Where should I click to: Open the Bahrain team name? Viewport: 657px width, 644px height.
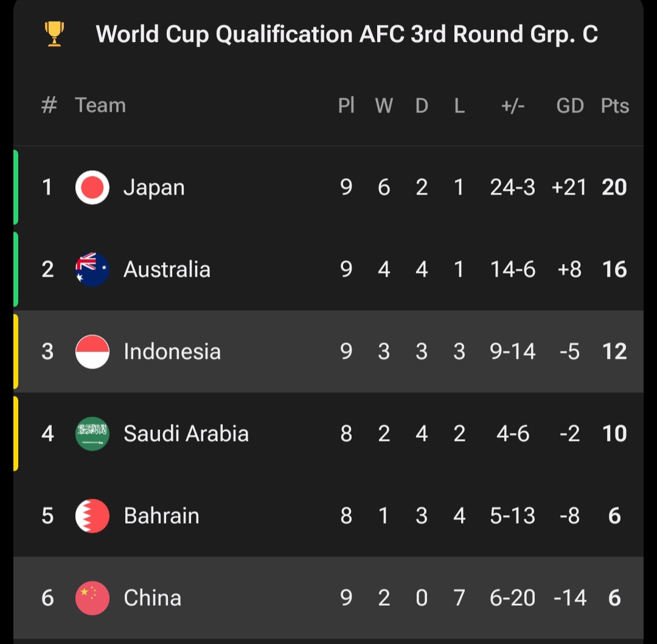(161, 516)
